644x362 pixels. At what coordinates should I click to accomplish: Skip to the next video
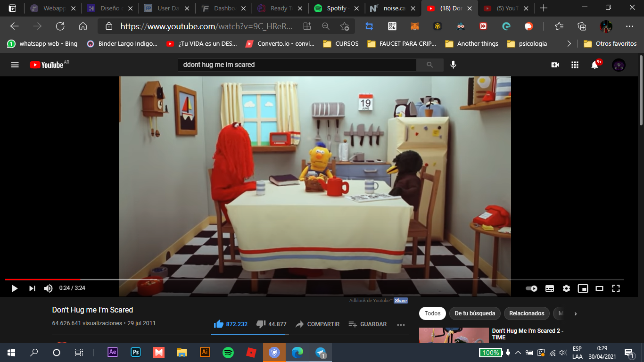click(x=32, y=288)
